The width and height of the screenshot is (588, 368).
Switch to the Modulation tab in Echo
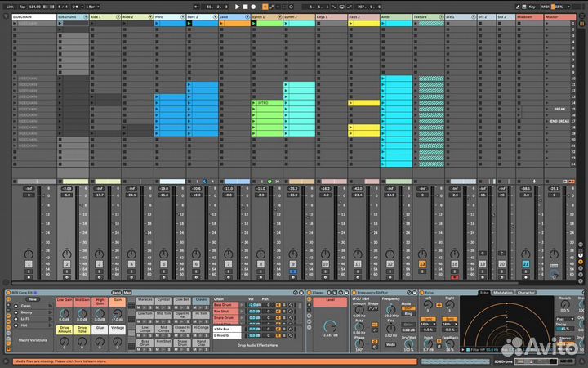pyautogui.click(x=503, y=292)
